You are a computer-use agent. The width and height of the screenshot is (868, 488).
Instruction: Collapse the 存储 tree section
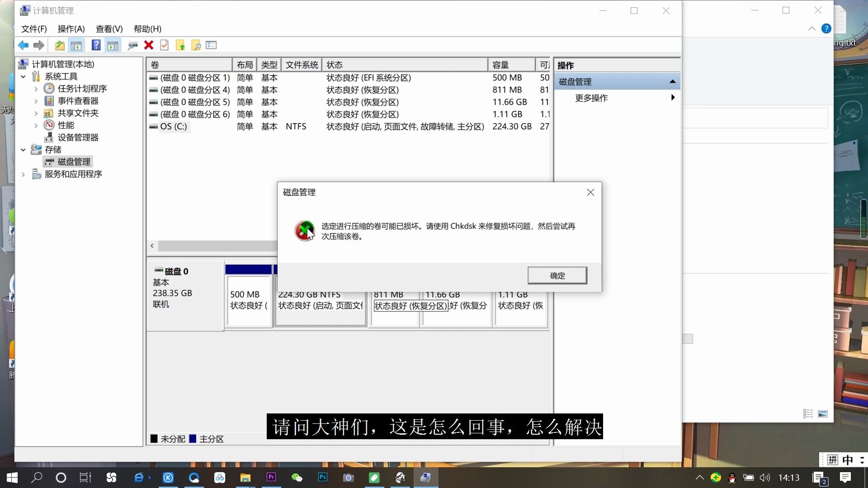click(x=24, y=150)
